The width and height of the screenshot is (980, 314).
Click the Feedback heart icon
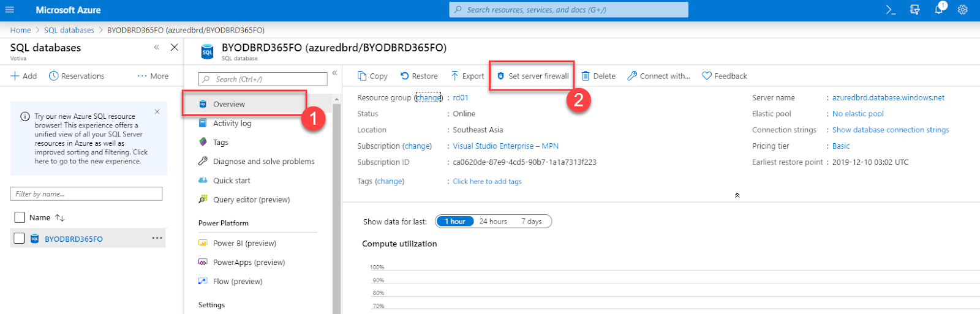[707, 76]
